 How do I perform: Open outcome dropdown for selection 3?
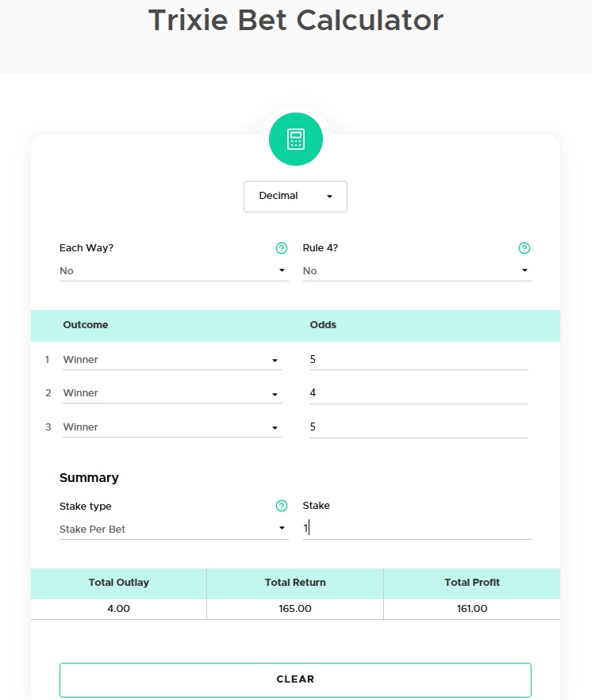pos(171,427)
